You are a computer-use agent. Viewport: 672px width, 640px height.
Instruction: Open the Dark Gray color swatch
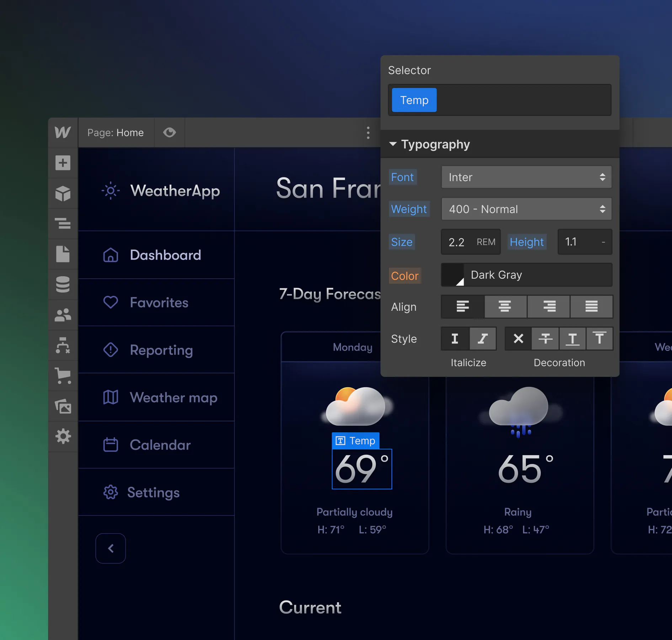click(x=452, y=275)
